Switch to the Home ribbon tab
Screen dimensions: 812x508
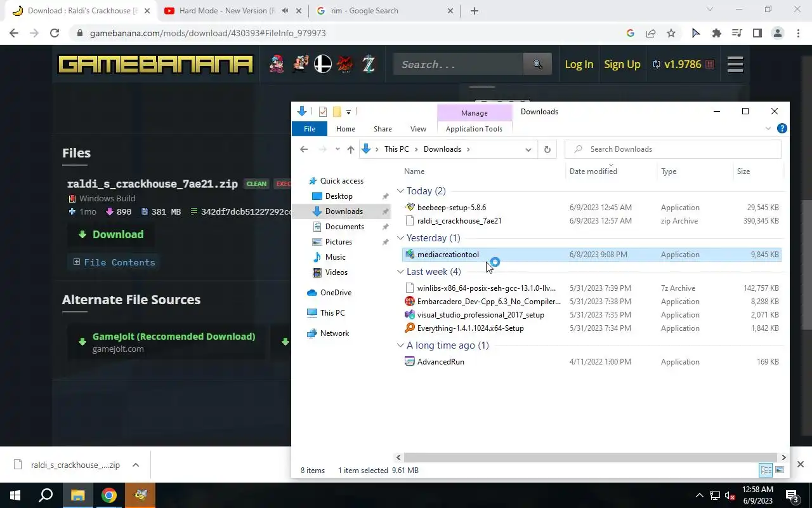pyautogui.click(x=346, y=129)
